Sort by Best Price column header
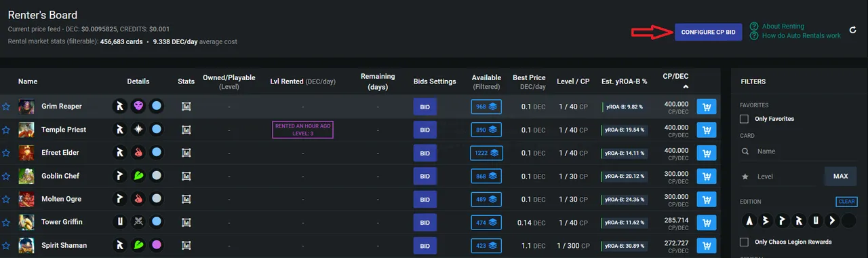Screen dimensions: 868x258 (x=529, y=81)
